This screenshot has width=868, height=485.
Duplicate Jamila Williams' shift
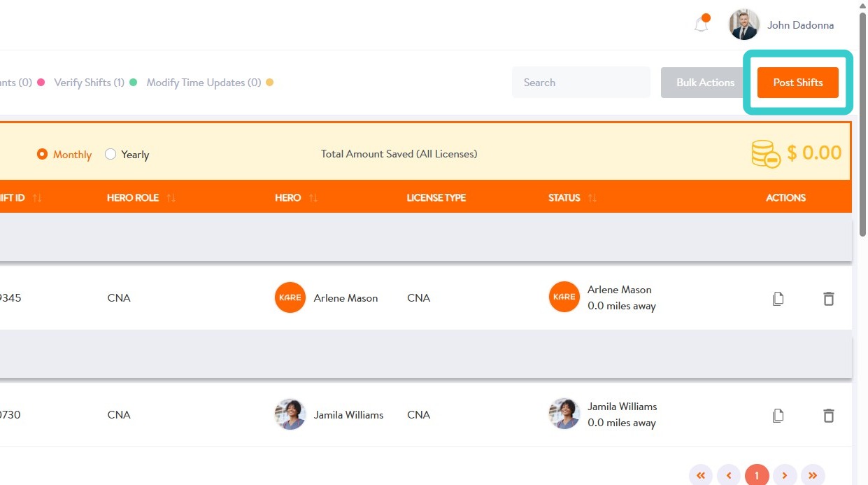pos(778,416)
